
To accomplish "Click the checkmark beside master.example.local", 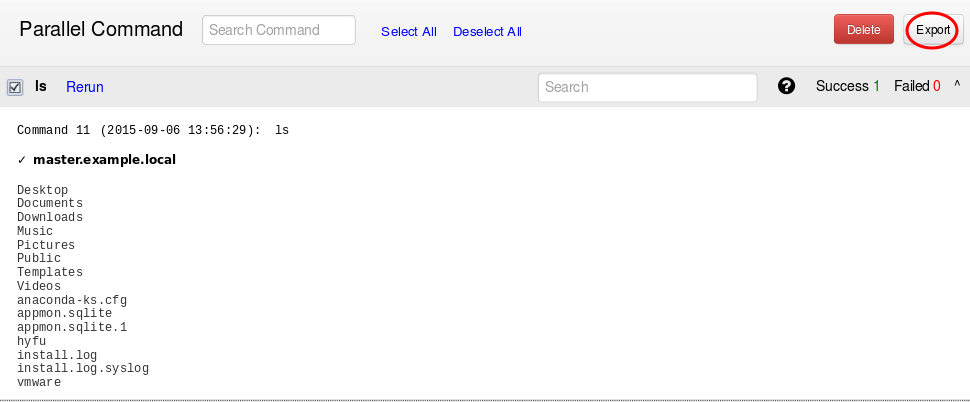I will 22,160.
